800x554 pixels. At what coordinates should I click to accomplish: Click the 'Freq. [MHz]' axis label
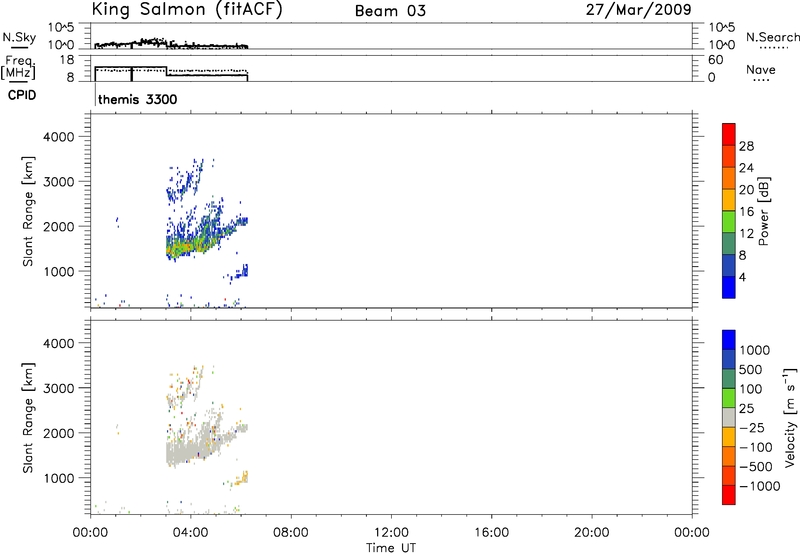(18, 67)
